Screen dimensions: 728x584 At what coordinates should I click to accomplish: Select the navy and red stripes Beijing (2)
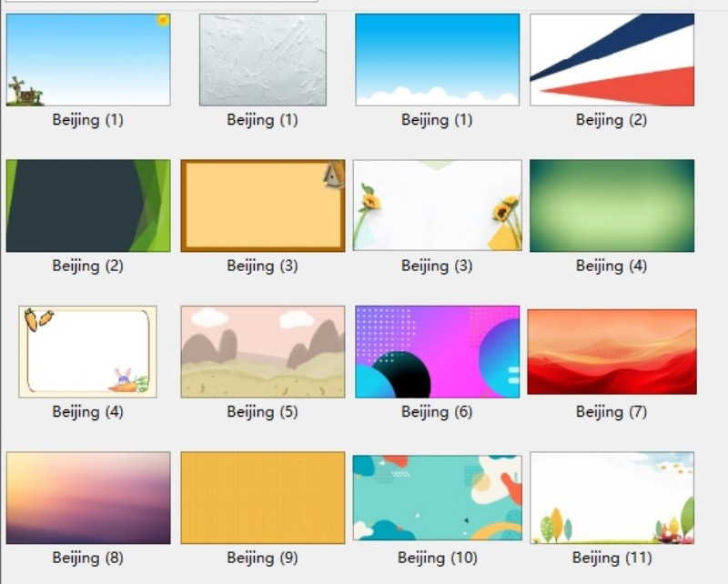tap(612, 60)
